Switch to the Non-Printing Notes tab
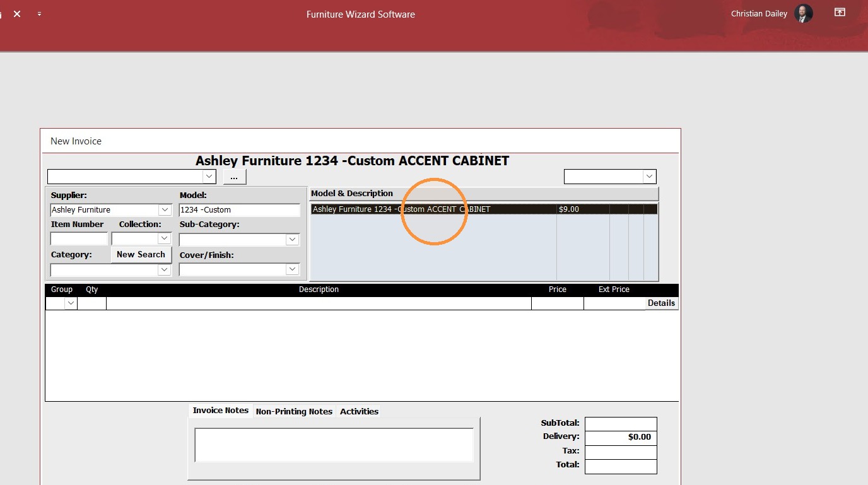The height and width of the screenshot is (485, 868). click(294, 411)
